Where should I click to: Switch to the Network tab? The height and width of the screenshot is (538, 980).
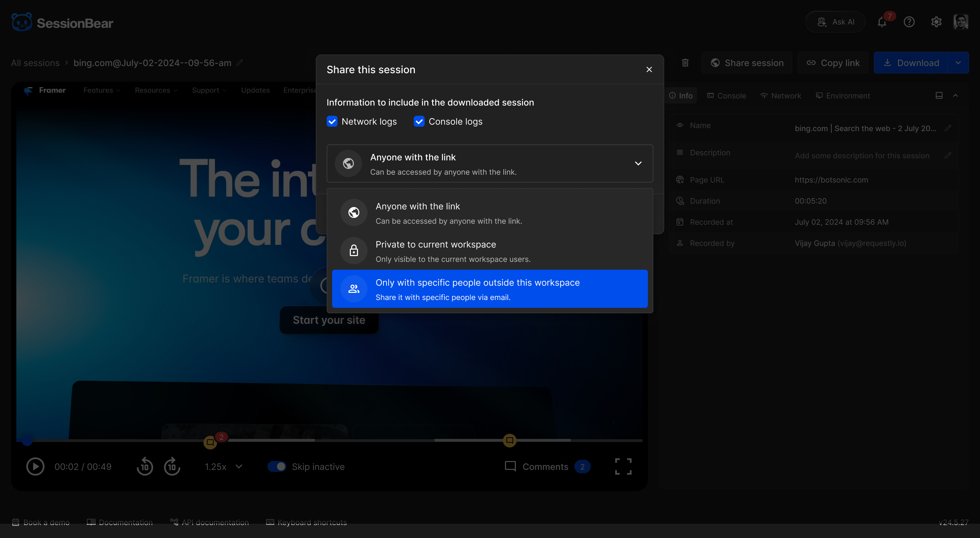(x=780, y=96)
